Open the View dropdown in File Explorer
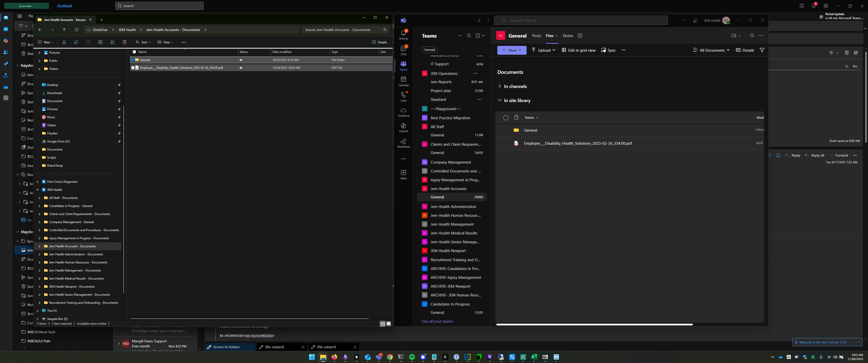The width and height of the screenshot is (868, 363). click(x=166, y=42)
